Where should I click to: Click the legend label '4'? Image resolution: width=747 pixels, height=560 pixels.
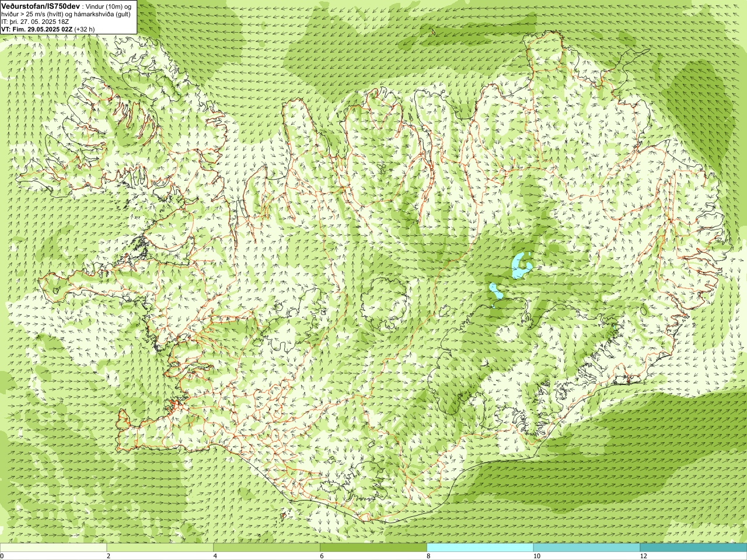[x=215, y=556]
